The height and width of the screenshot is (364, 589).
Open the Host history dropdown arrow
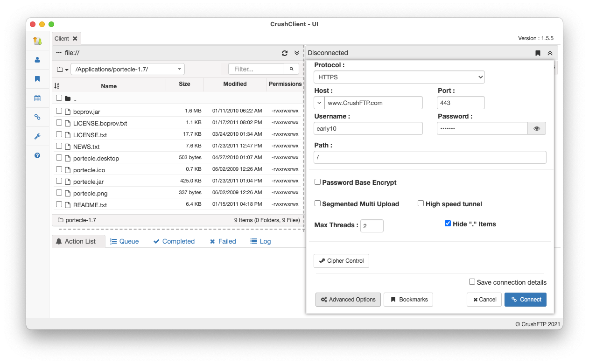pyautogui.click(x=320, y=103)
